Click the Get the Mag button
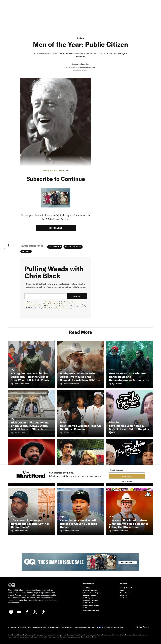The height and width of the screenshot is (644, 161). click(x=128, y=562)
